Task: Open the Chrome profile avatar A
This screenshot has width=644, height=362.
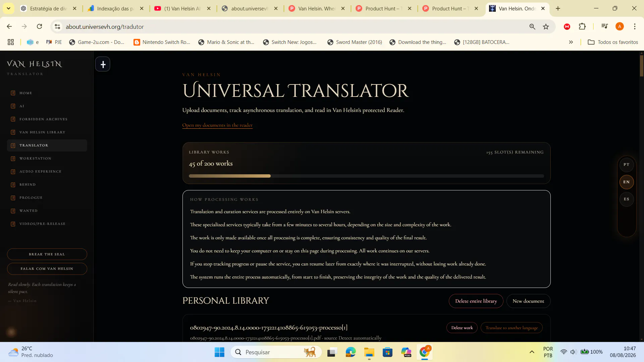Action: coord(620,26)
